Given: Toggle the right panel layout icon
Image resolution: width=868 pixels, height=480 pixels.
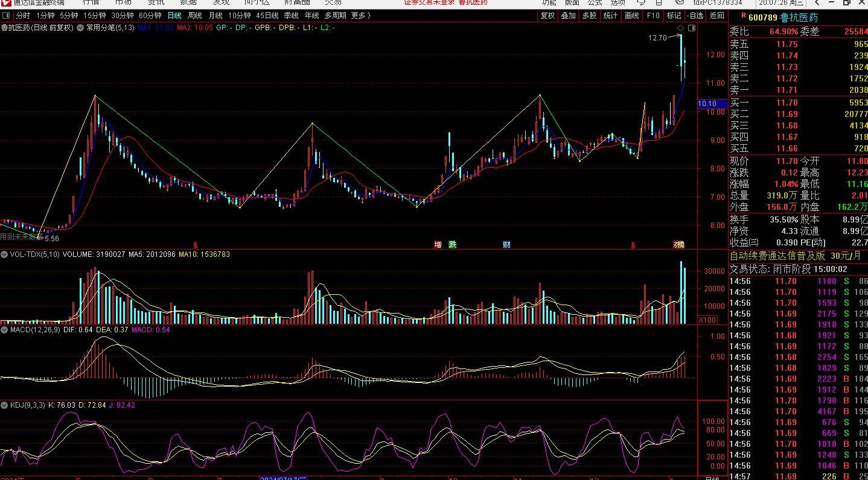Looking at the screenshot, I should 692,28.
